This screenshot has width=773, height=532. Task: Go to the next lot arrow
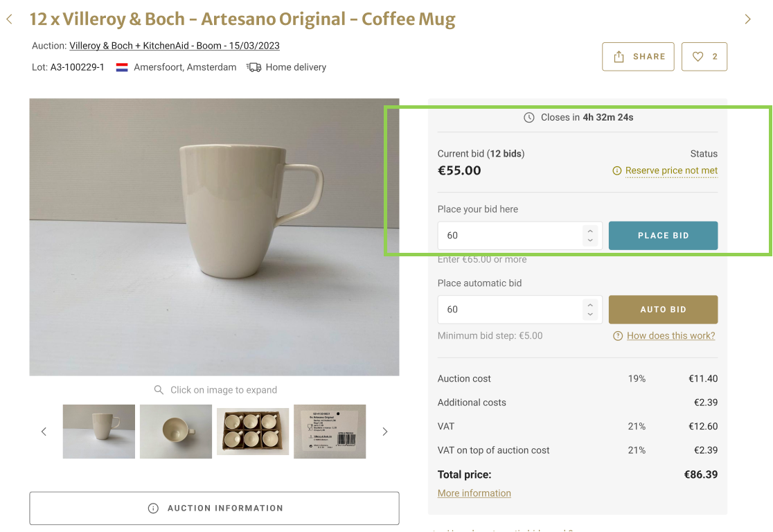point(747,19)
